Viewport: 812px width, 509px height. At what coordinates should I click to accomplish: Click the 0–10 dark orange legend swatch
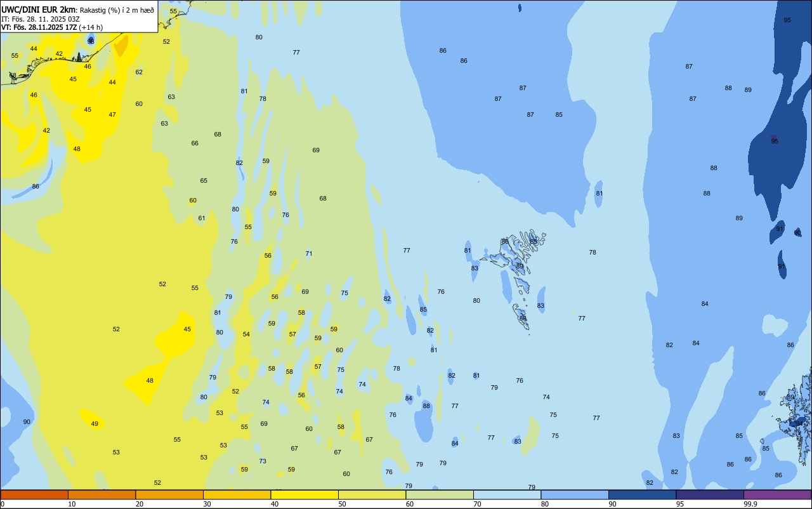click(34, 494)
